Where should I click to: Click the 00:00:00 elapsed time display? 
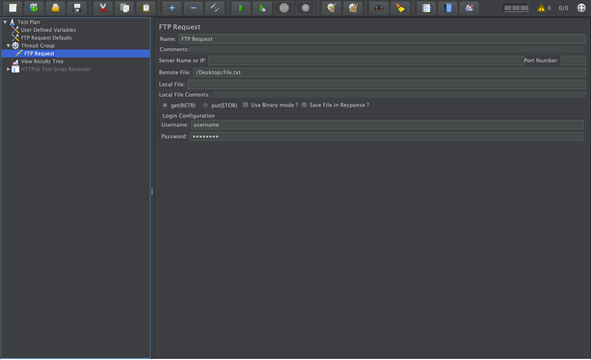[x=516, y=8]
